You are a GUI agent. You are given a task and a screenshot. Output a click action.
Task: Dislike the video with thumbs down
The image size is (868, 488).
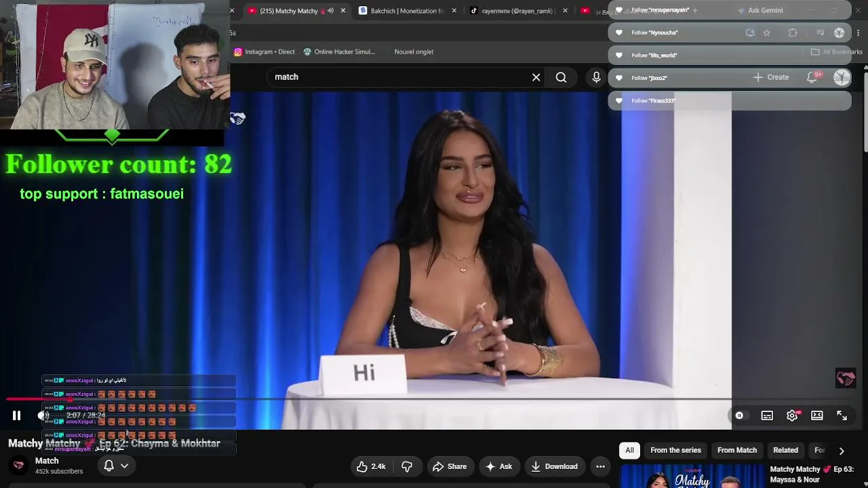pyautogui.click(x=407, y=466)
